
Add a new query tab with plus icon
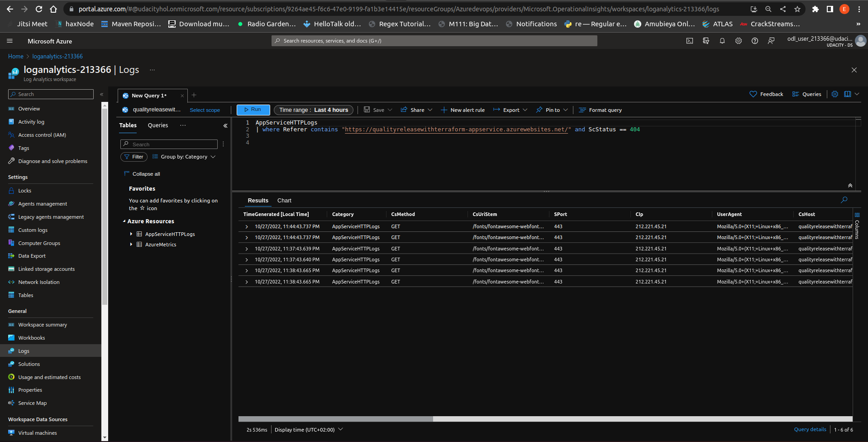coord(194,95)
